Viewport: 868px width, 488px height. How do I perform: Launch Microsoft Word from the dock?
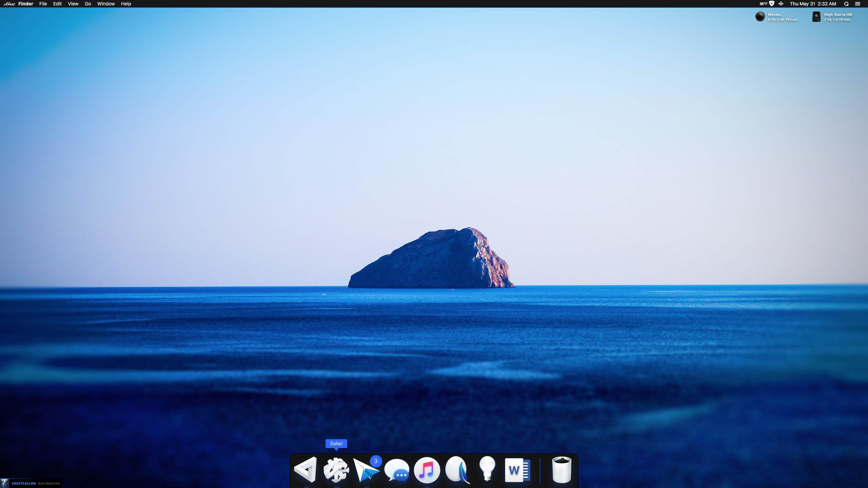[x=517, y=470]
